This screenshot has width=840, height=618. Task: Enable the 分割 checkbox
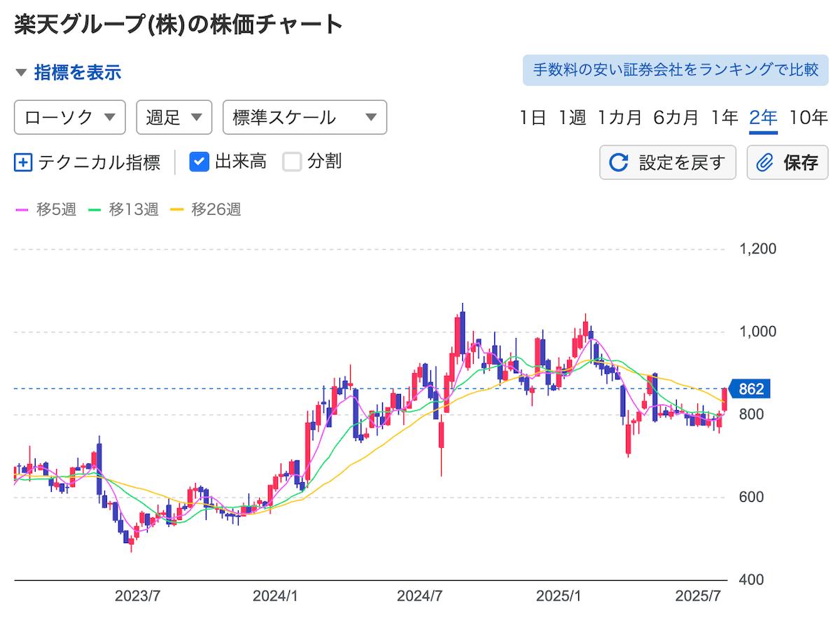pos(292,162)
